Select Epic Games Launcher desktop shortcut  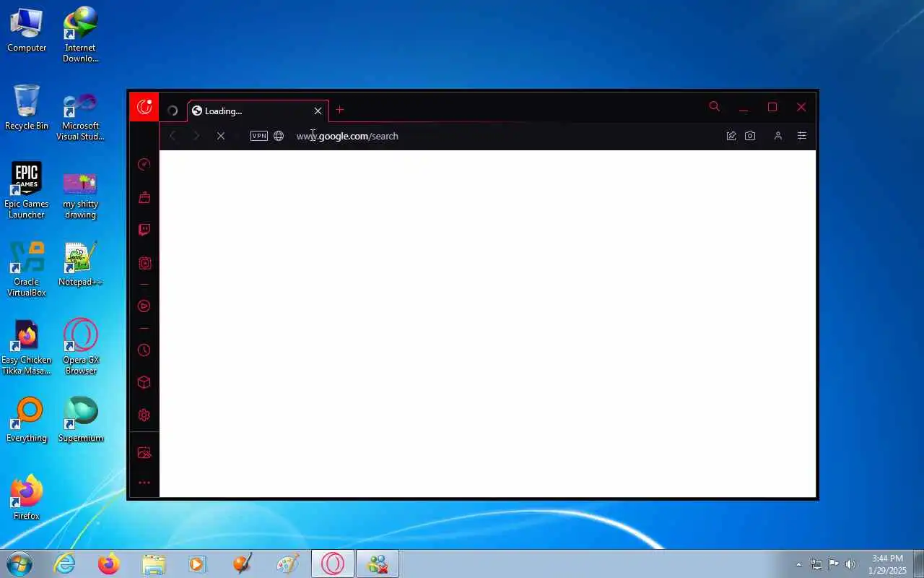click(x=27, y=191)
